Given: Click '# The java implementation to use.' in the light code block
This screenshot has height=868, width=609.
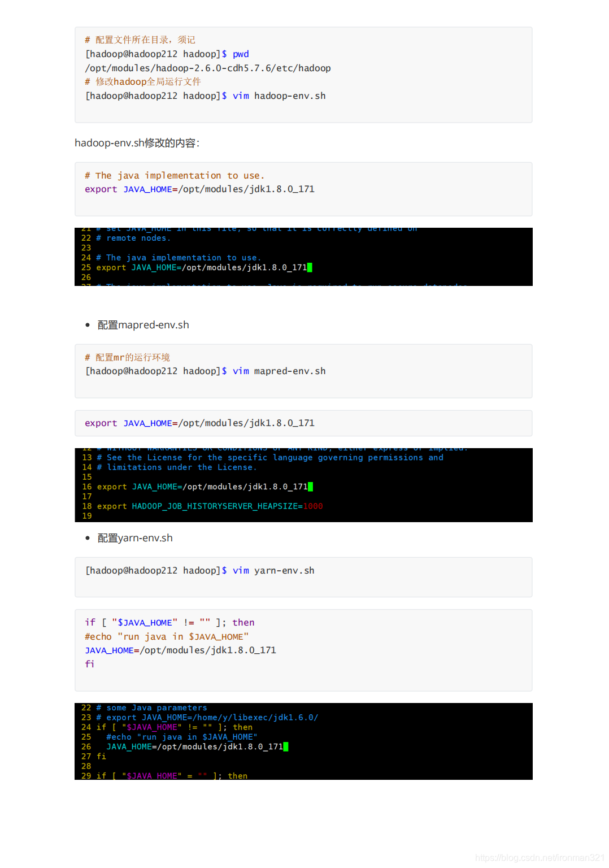Looking at the screenshot, I should tap(175, 176).
